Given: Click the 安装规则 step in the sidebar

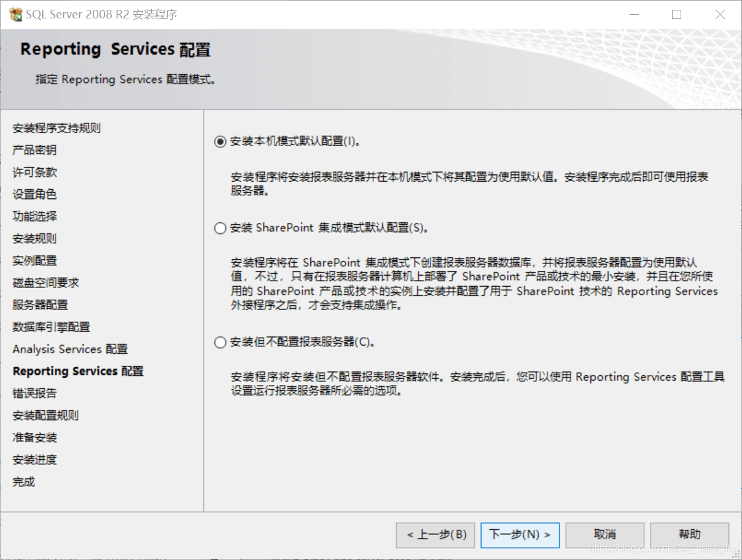Looking at the screenshot, I should 34,239.
